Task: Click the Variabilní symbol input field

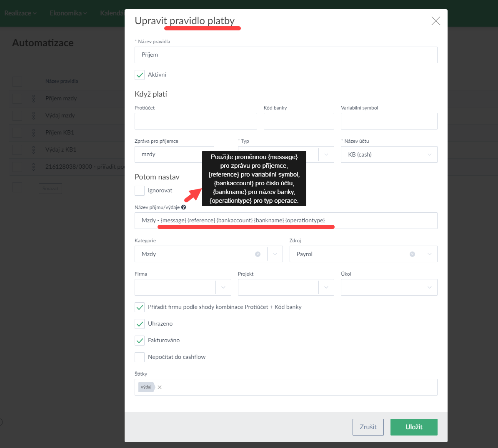Action: click(x=389, y=121)
